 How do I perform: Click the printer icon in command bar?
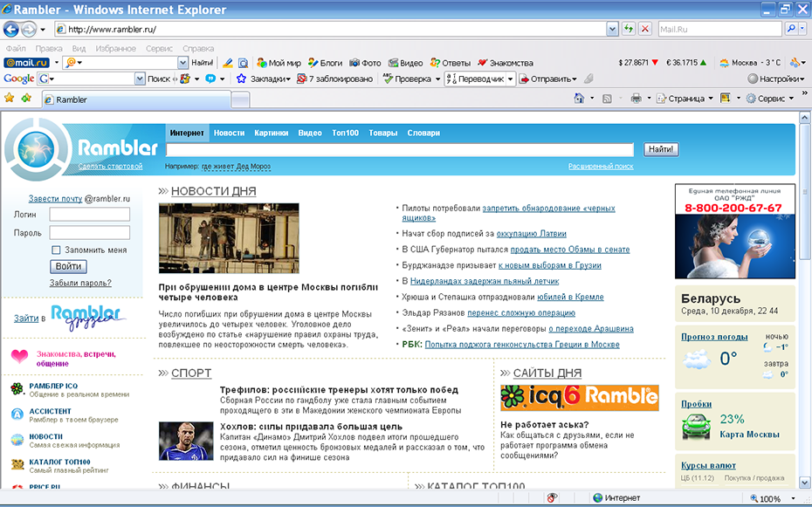pyautogui.click(x=637, y=99)
